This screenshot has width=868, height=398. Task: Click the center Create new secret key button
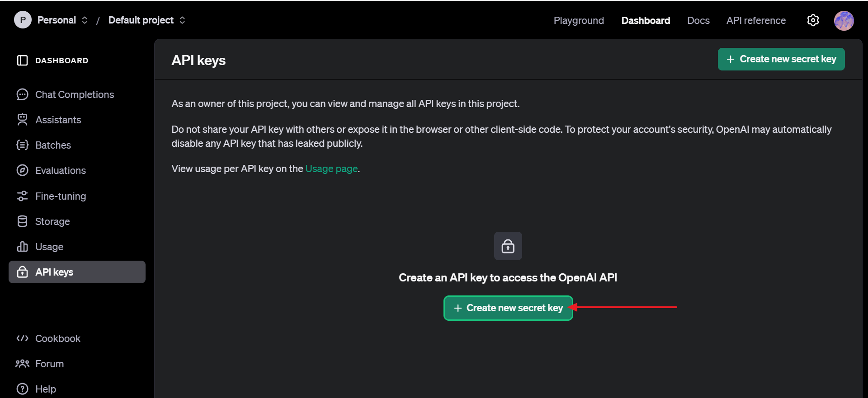[x=508, y=308]
